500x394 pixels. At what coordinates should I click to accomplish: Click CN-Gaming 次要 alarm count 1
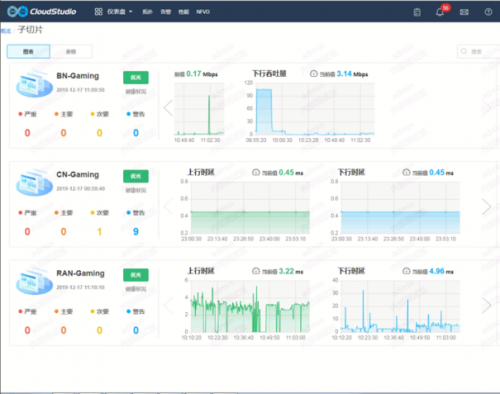[99, 232]
